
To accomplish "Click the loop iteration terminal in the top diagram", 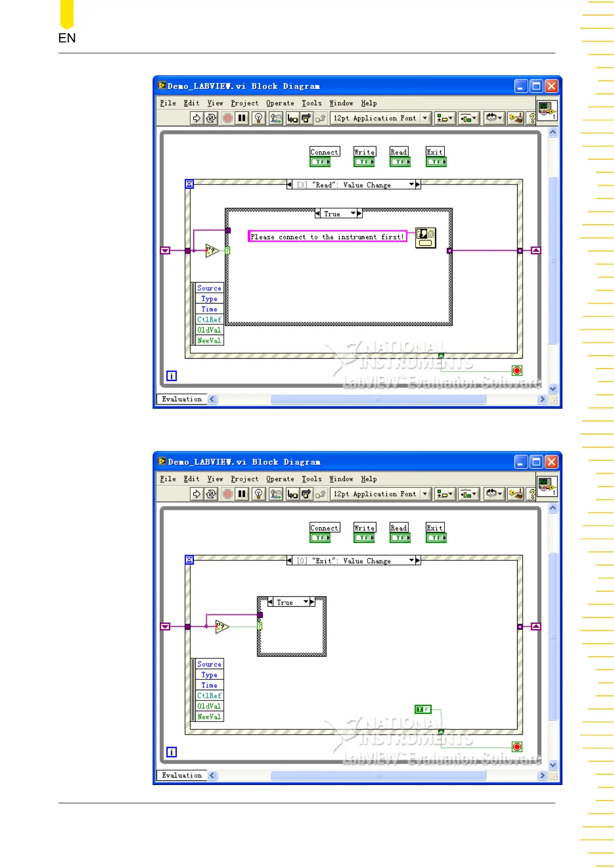I will (172, 376).
